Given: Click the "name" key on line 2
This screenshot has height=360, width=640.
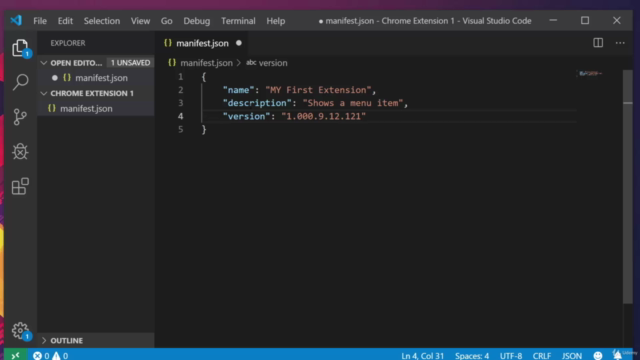Looking at the screenshot, I should click(x=238, y=90).
